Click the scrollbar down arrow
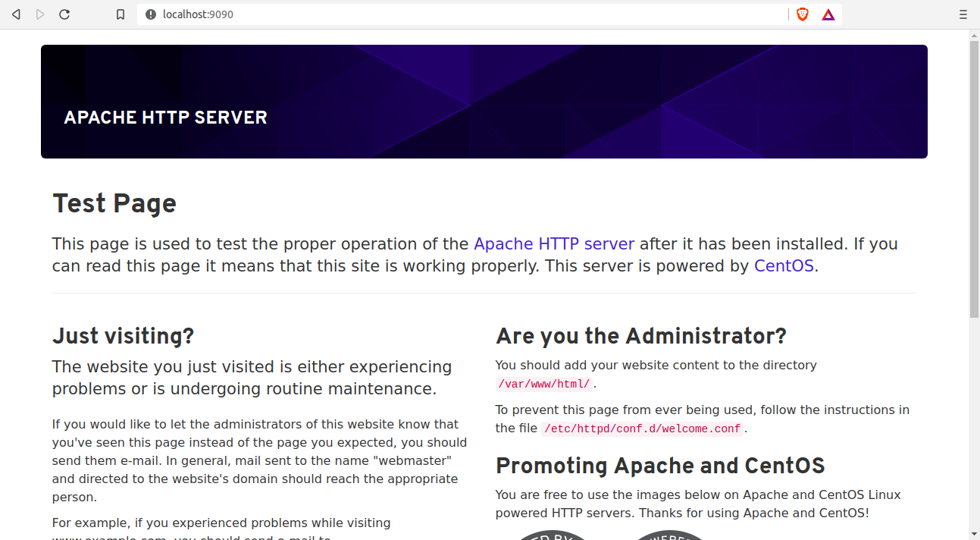Viewport: 980px width, 540px height. [x=974, y=533]
